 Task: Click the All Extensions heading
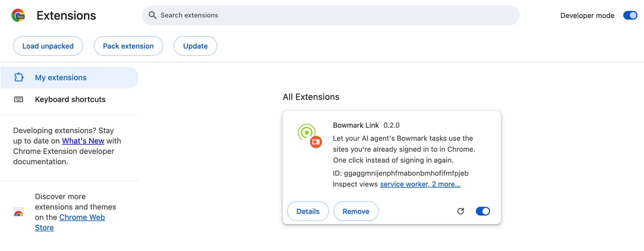point(311,97)
